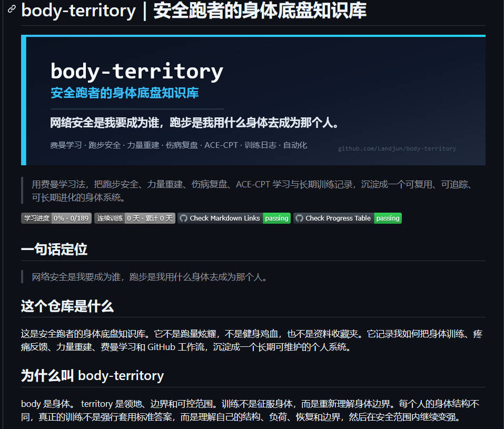
Task: Click banner tagline 费曼学习 · 跑步安全
Action: pyautogui.click(x=179, y=145)
